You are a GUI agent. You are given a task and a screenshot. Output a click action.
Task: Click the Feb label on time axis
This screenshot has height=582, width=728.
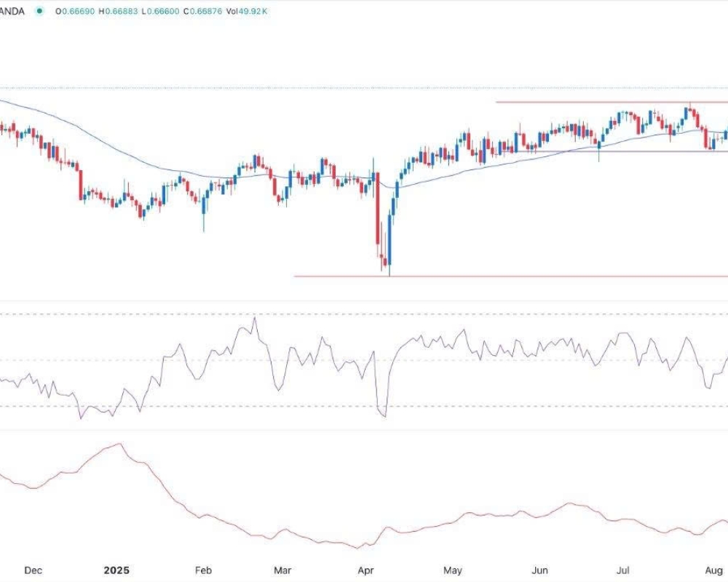click(203, 570)
